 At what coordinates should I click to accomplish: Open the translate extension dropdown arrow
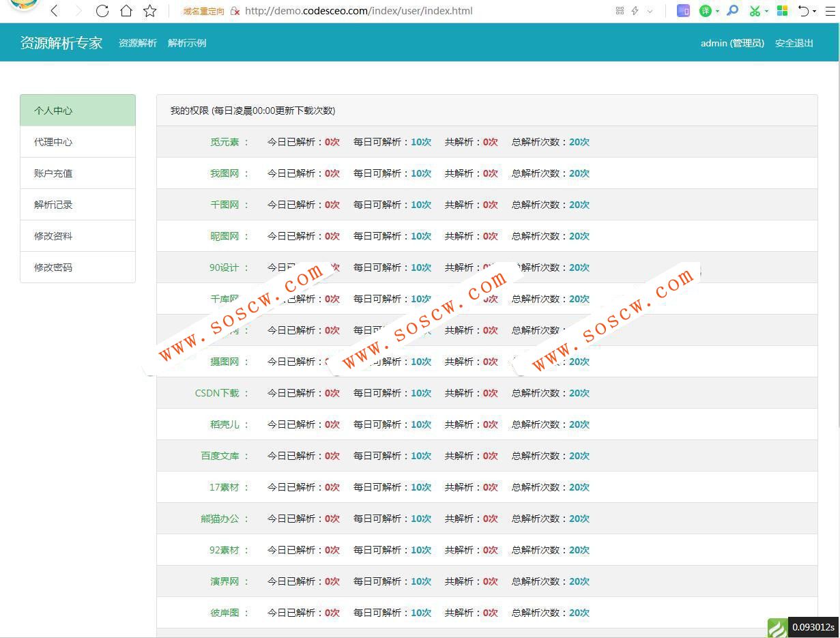[717, 12]
